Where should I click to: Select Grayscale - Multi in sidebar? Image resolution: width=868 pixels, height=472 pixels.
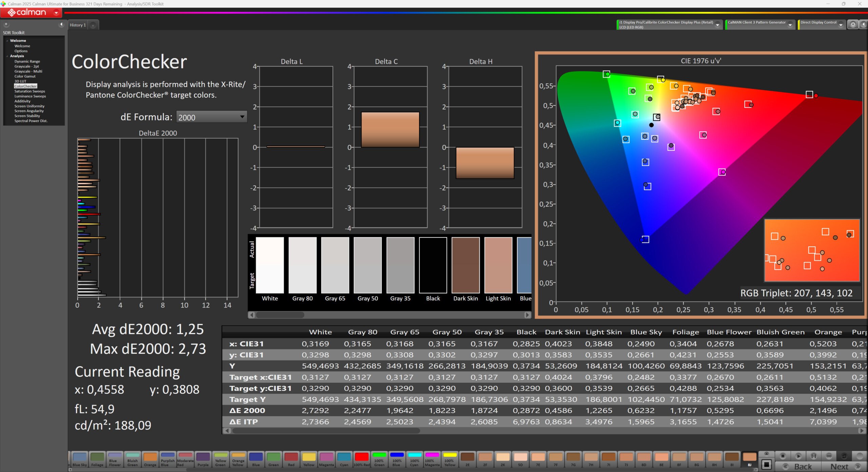pyautogui.click(x=28, y=71)
